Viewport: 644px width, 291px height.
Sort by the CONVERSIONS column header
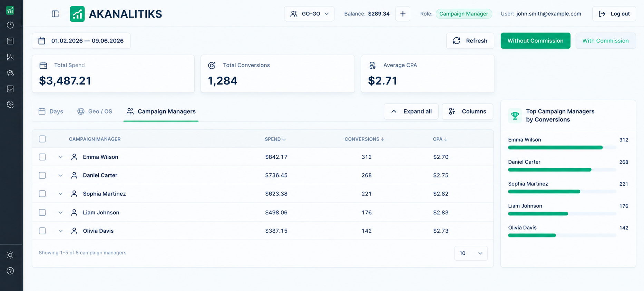tap(364, 139)
